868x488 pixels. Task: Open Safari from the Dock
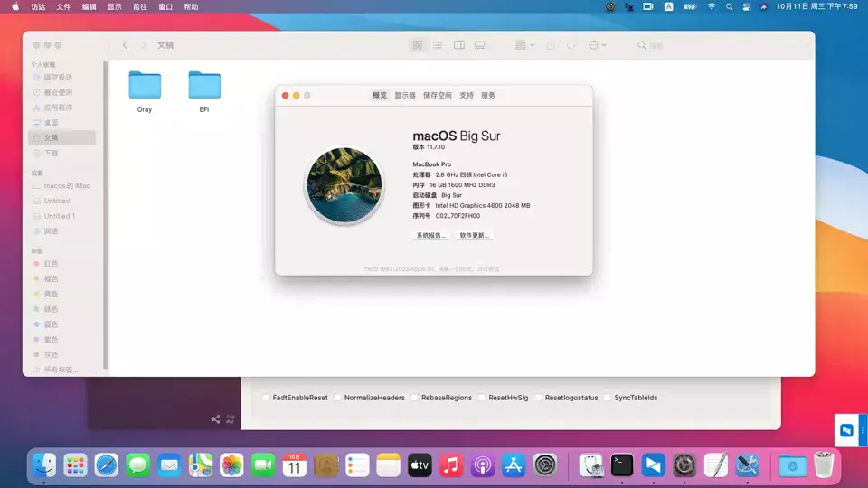coord(107,465)
